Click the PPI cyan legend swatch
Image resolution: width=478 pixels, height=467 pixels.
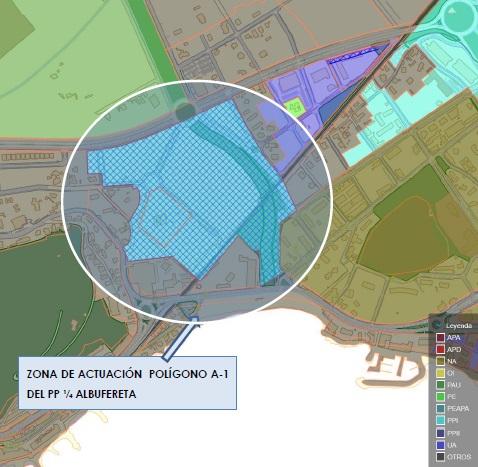coord(440,421)
